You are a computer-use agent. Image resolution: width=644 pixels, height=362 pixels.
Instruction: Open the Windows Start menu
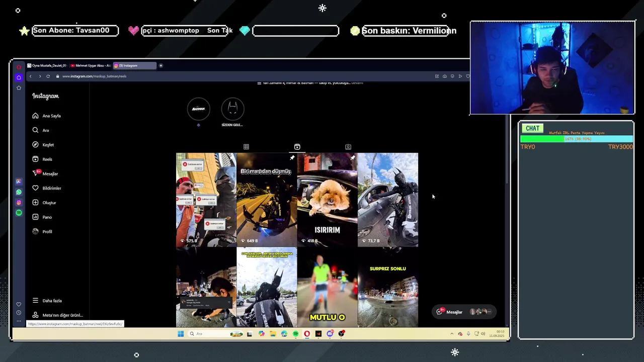pyautogui.click(x=181, y=334)
